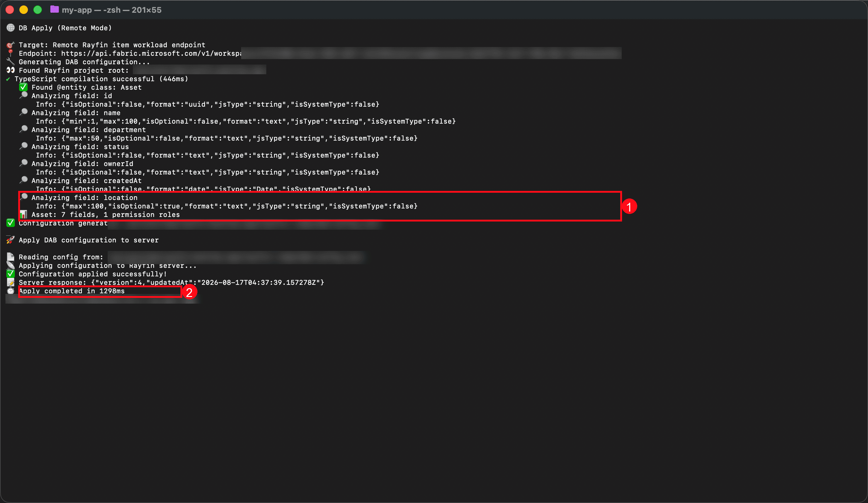The image size is (868, 503).
Task: Click the memo icon beside 'Server response:'
Action: (x=11, y=282)
